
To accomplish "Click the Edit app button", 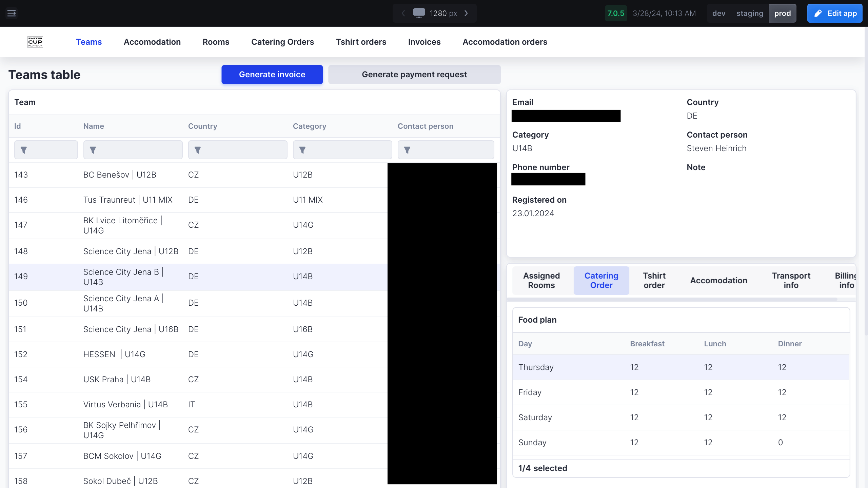I will click(x=835, y=13).
